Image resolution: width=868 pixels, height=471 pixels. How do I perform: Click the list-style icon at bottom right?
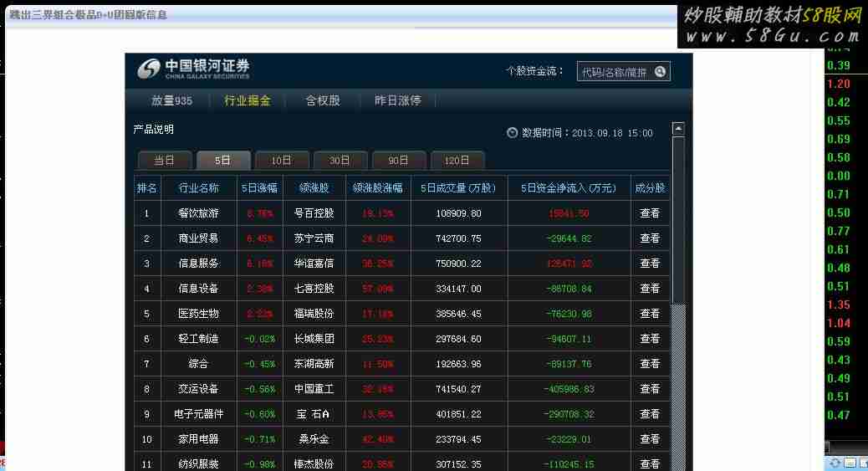click(x=850, y=463)
